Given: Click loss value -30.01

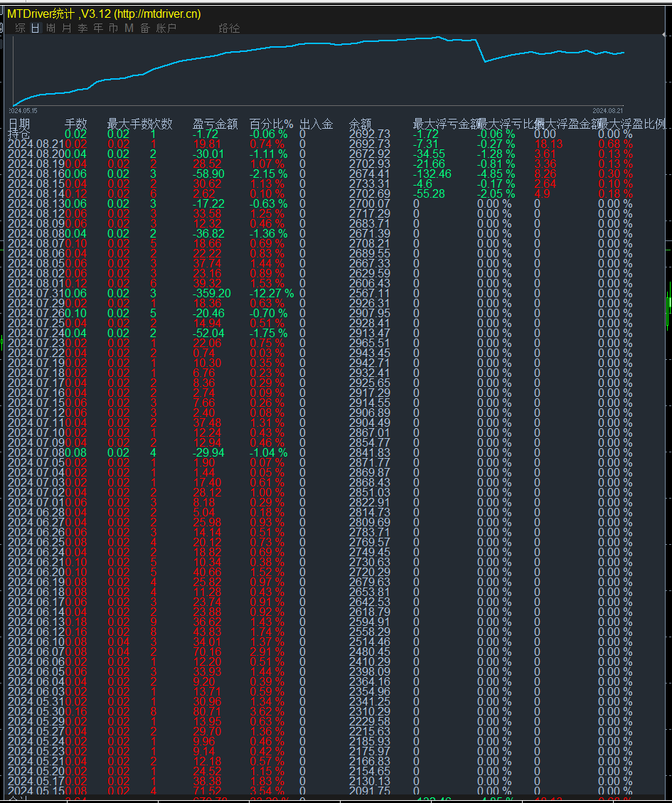Looking at the screenshot, I should point(208,154).
